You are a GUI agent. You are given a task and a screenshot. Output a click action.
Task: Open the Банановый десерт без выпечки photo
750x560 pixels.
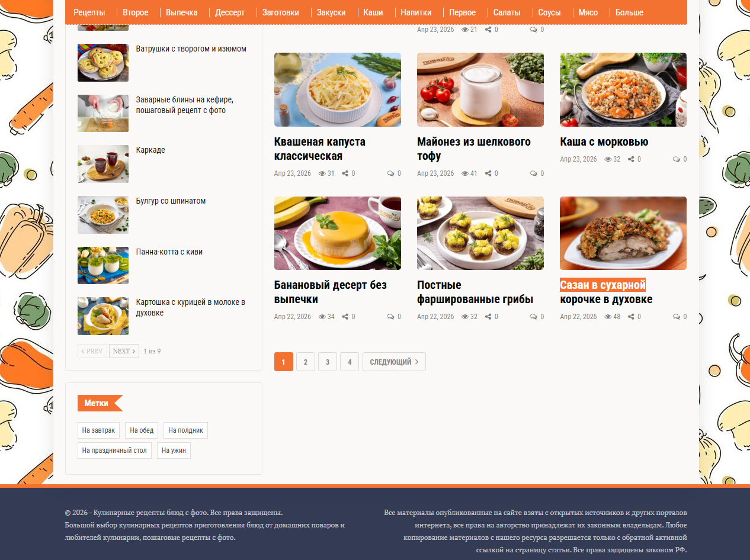pos(338,233)
